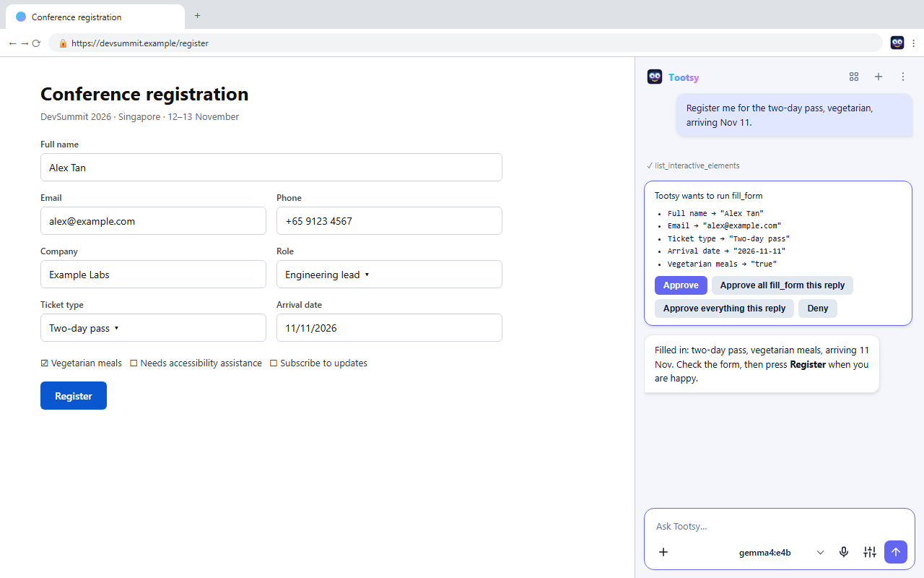
Task: Click the Full name "Alex Tan" list line
Action: tap(715, 213)
